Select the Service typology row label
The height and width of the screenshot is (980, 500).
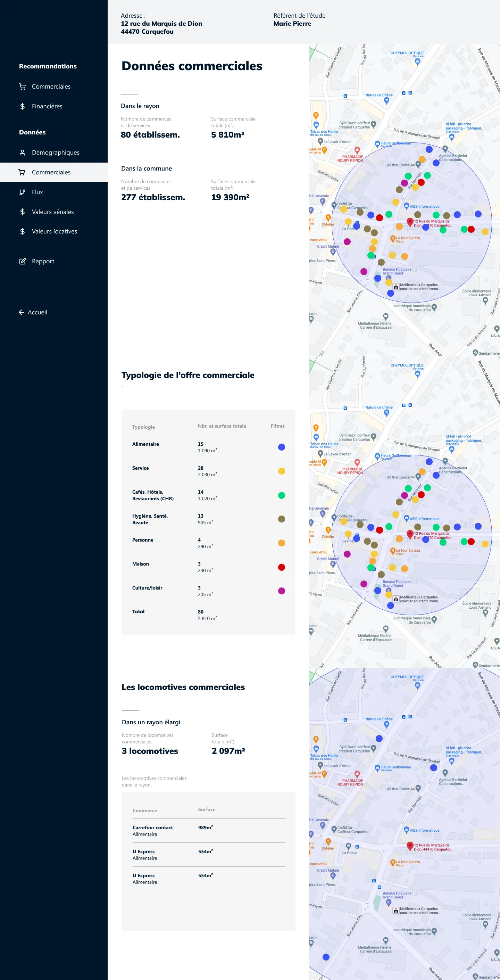click(140, 468)
